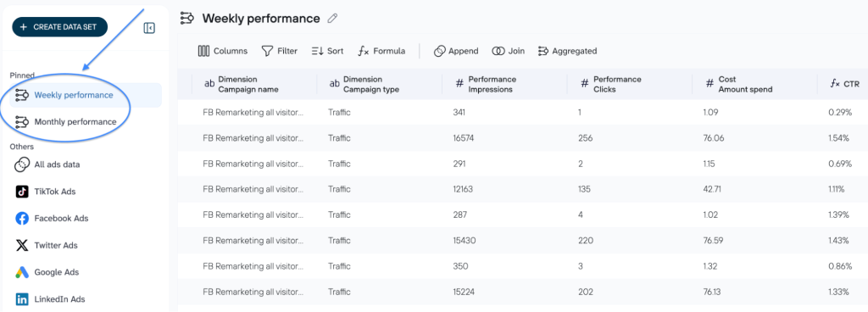Click the flow icon beside the page title
Screen dimensions: 868x312
pyautogui.click(x=187, y=19)
